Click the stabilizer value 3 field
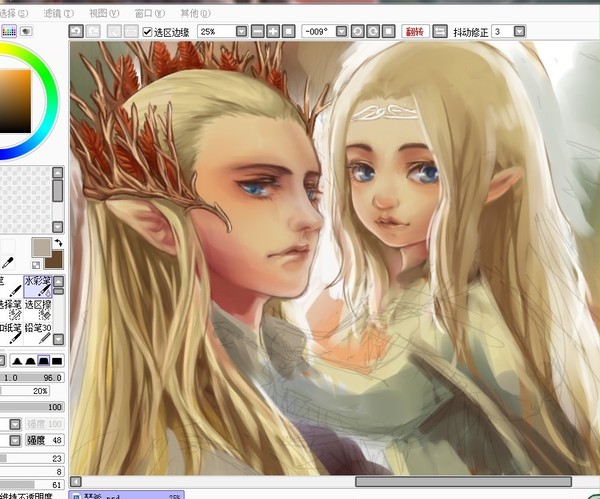The image size is (600, 499). 502,31
